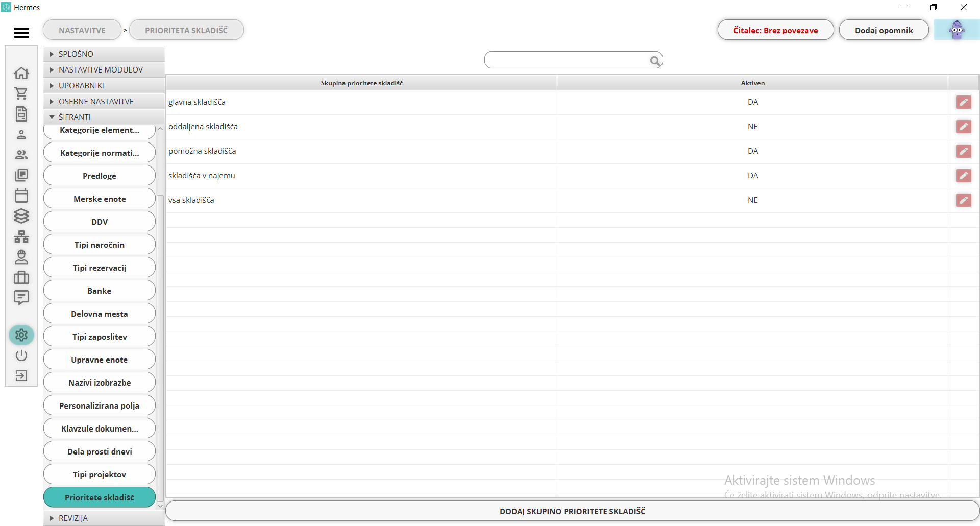Open Upravne enote menu item
The height and width of the screenshot is (526, 980).
100,360
